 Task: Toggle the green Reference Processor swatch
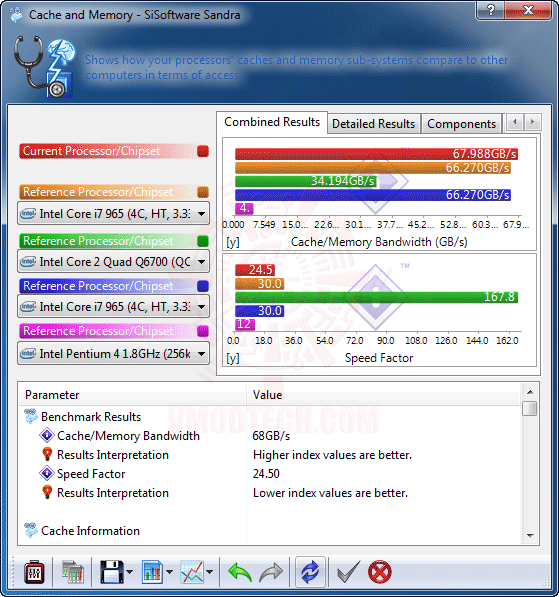coord(203,241)
